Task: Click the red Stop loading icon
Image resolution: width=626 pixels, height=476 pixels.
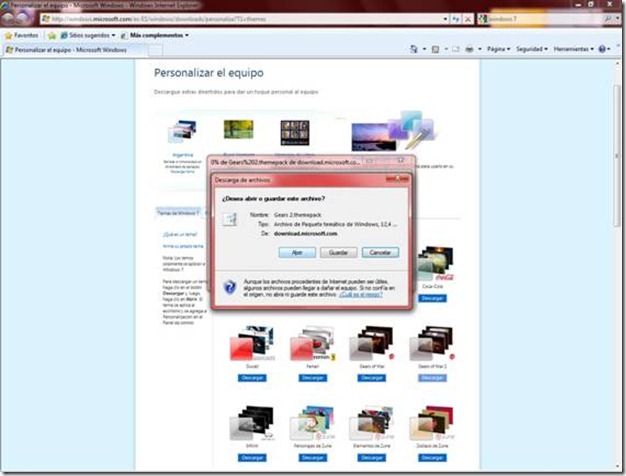Action: point(467,19)
